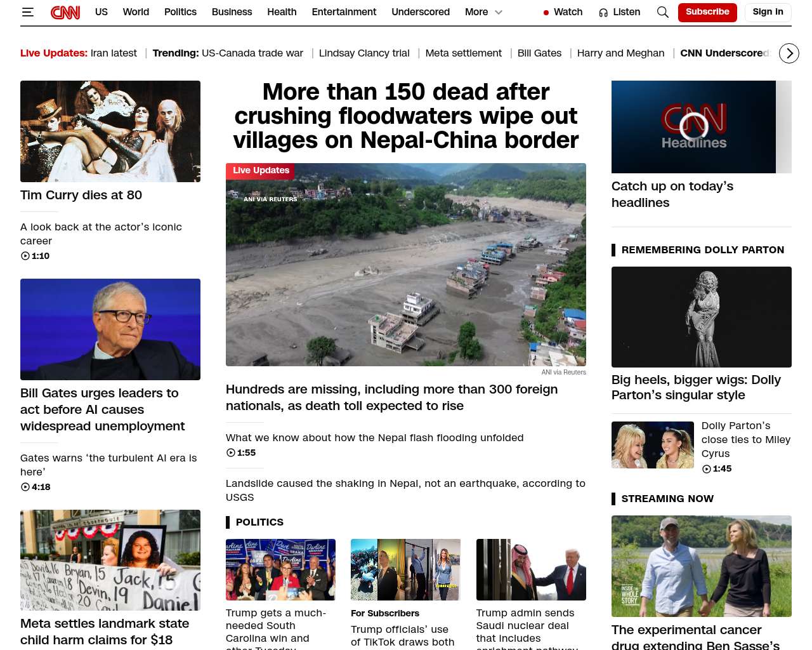
Task: Open the Entertainment section
Action: [344, 12]
